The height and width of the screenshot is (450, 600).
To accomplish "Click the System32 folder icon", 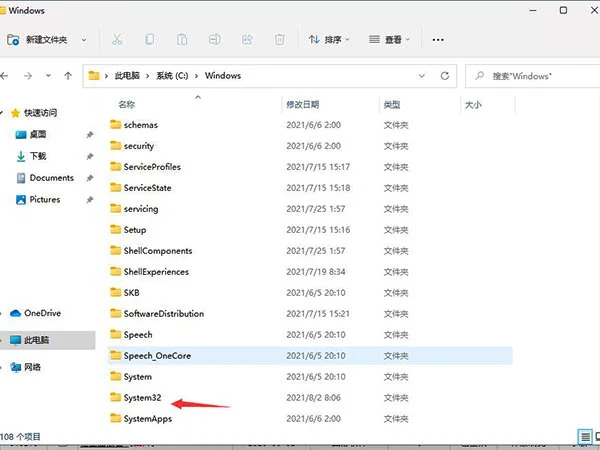I will (116, 397).
